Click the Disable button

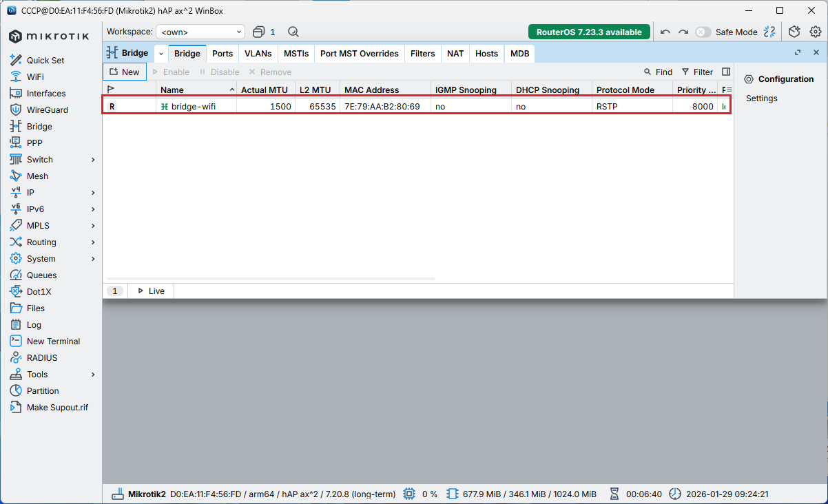coord(219,72)
